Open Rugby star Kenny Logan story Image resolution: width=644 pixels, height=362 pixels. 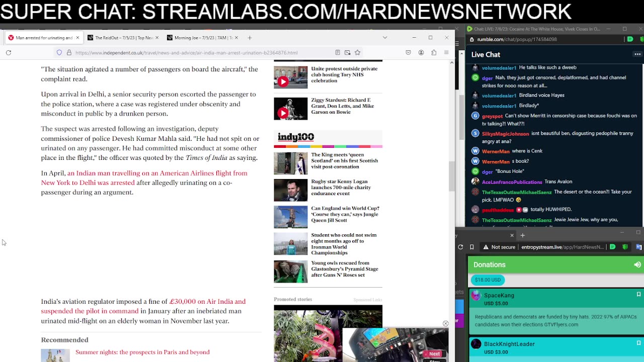pos(341,187)
